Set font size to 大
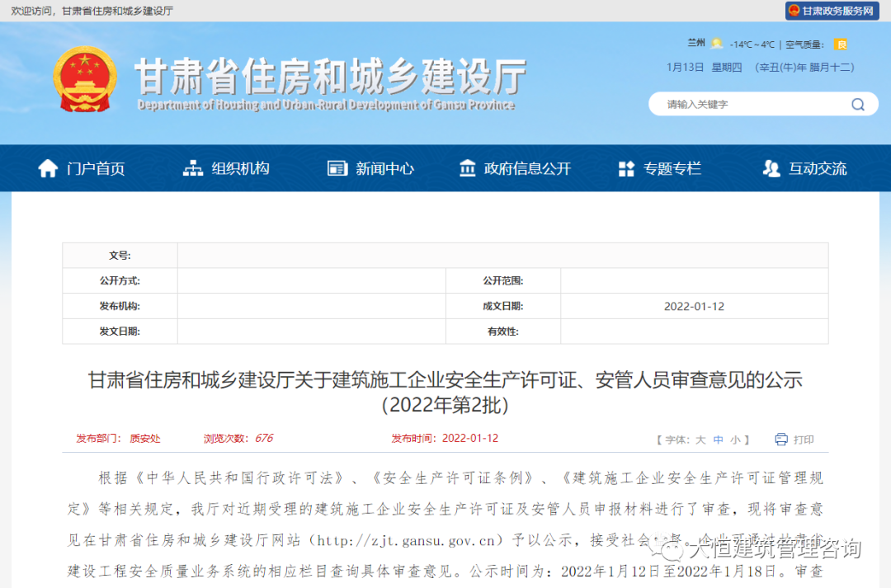The image size is (891, 588). click(x=700, y=440)
